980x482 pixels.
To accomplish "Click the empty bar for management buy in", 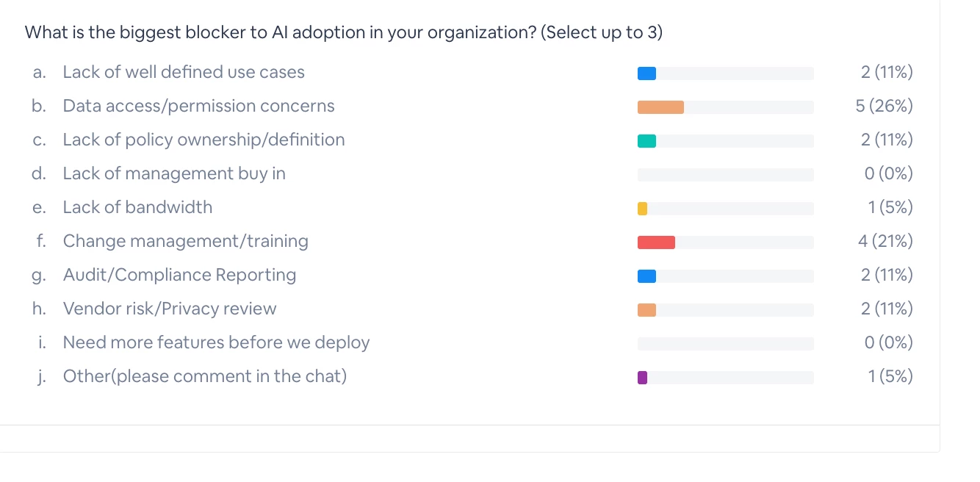I will [x=725, y=175].
